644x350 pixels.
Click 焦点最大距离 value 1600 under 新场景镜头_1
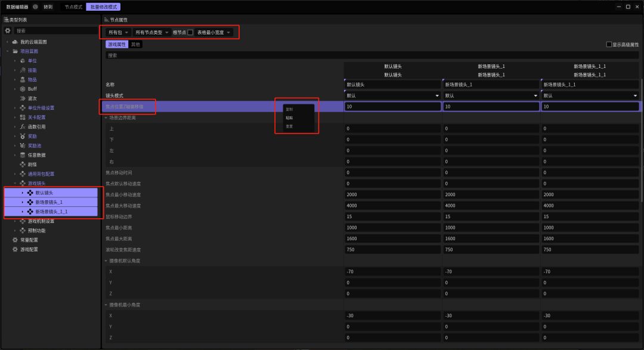[x=491, y=239]
